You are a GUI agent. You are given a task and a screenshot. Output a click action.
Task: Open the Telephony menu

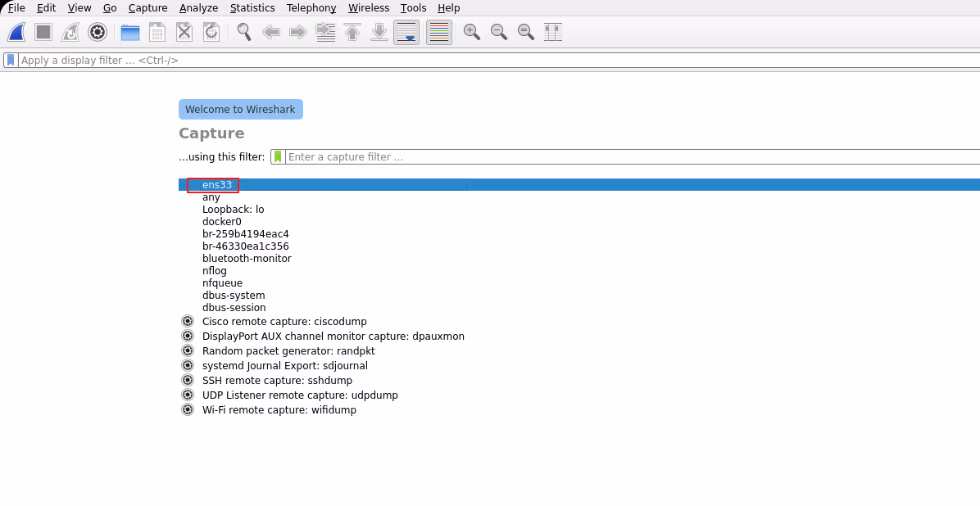pos(311,7)
